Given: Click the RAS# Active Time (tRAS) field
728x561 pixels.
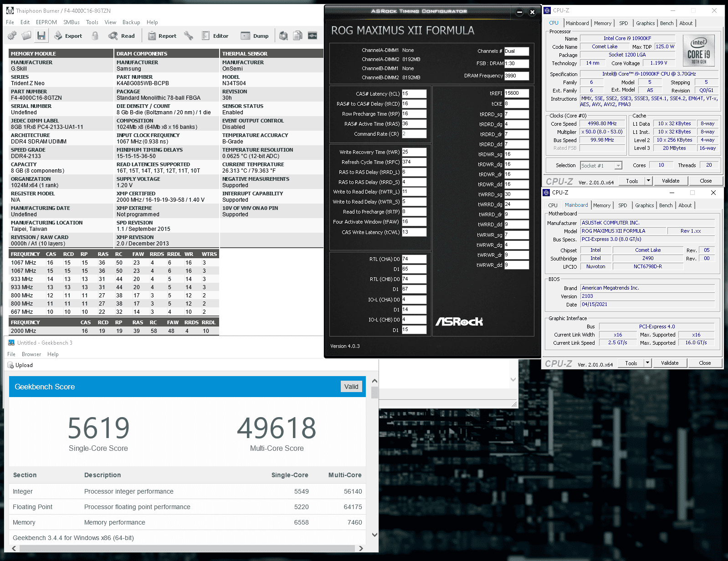Looking at the screenshot, I should (414, 124).
